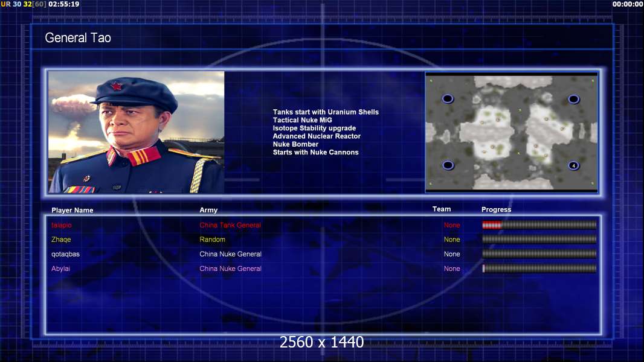Click the team value None for Zhaqe
This screenshot has width=644, height=362.
point(452,240)
